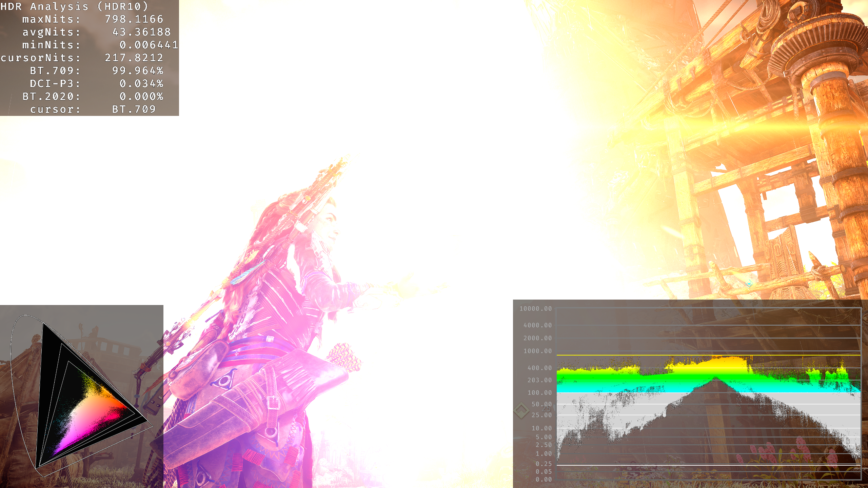Click the DCI-P3 percentage 0.034%
The image size is (868, 488).
coord(142,84)
